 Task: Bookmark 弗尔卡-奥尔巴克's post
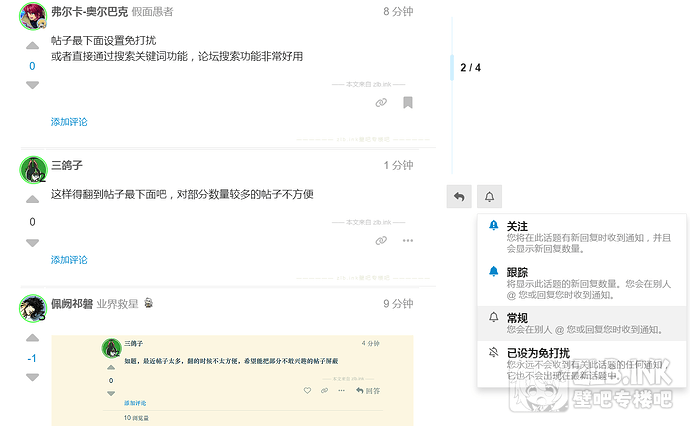(x=408, y=103)
